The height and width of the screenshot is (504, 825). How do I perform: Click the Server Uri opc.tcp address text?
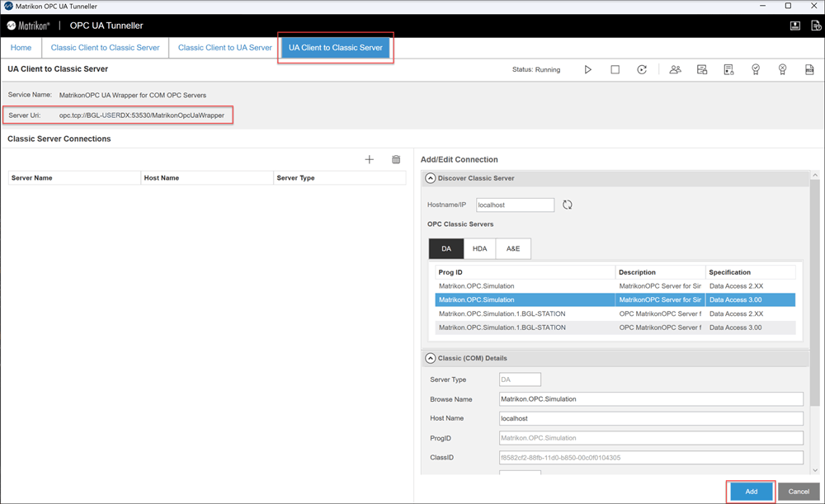(142, 115)
